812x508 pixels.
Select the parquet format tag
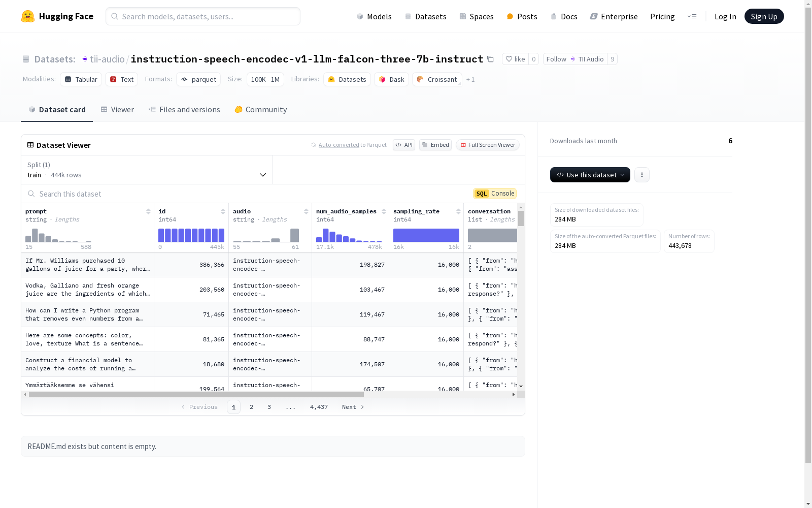coord(198,79)
